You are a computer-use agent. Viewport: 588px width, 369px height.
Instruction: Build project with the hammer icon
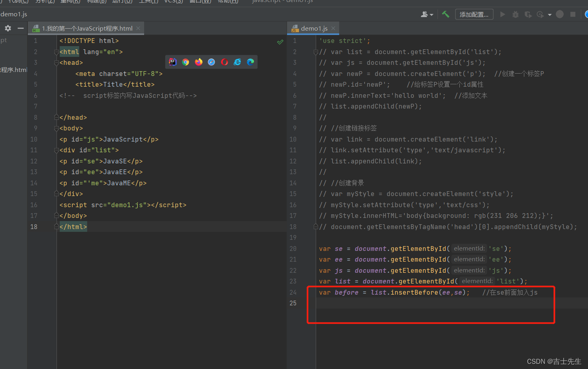pos(445,14)
